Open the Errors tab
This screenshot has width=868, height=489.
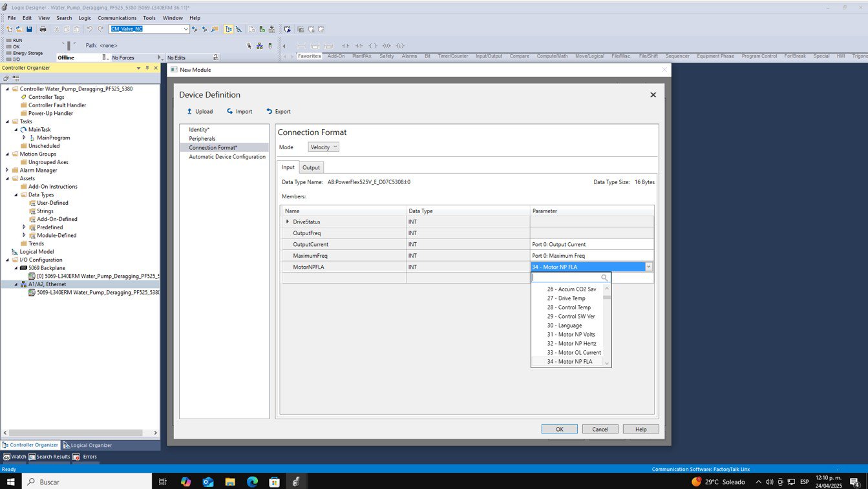tap(85, 457)
